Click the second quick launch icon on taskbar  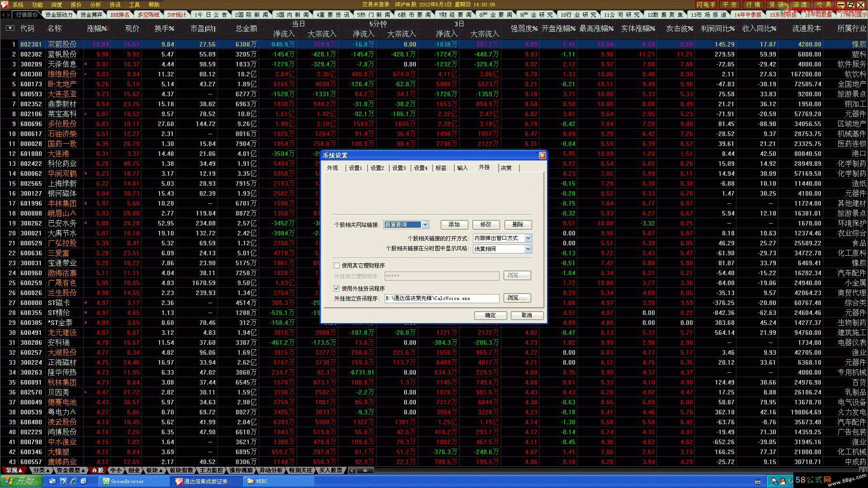[x=63, y=481]
